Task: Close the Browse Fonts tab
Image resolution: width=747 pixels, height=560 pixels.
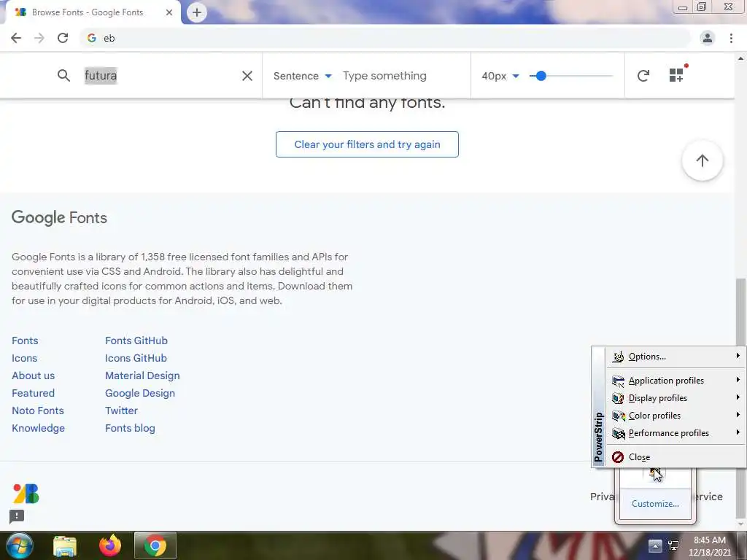Action: [169, 12]
